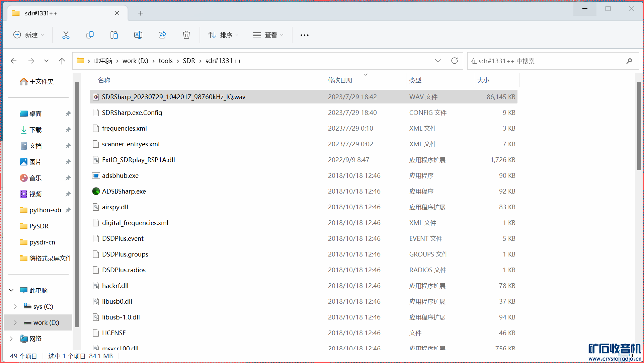The height and width of the screenshot is (363, 644).
Task: Click the Paste clipboard icon
Action: [114, 35]
